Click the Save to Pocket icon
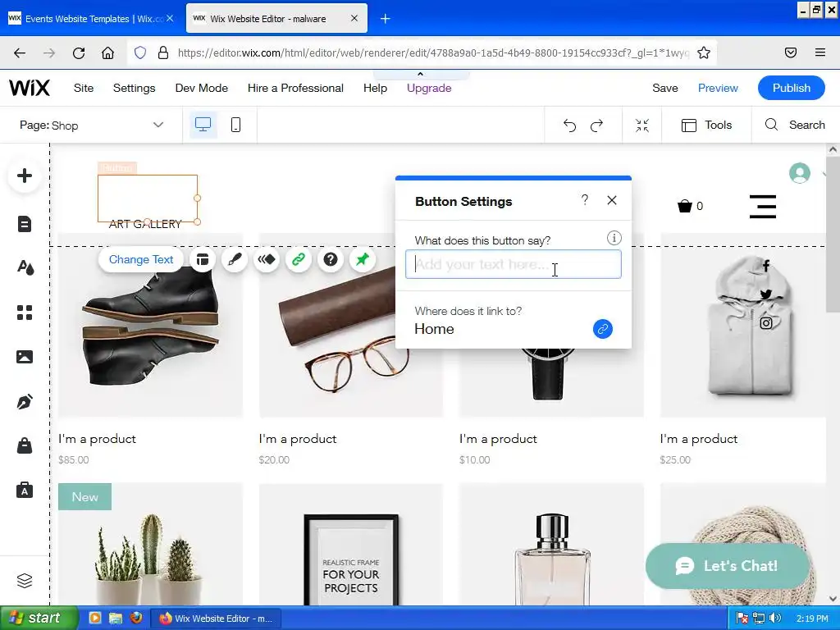The image size is (840, 630). [790, 52]
